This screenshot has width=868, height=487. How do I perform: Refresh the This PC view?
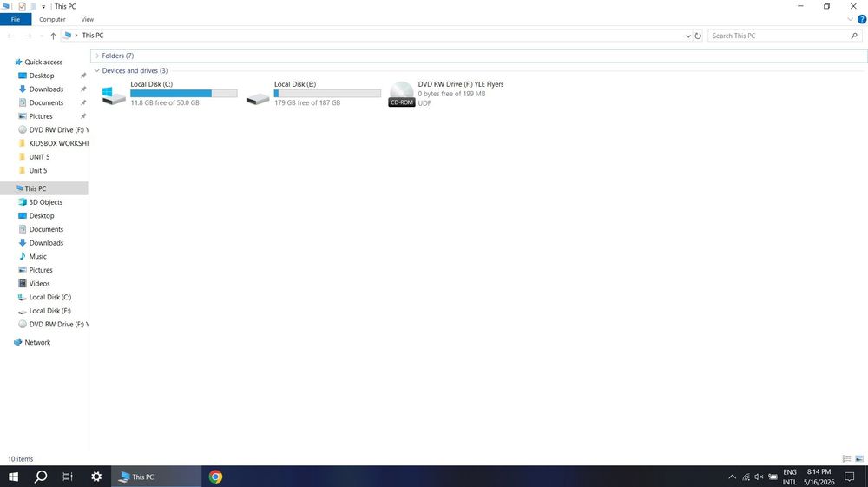click(698, 36)
